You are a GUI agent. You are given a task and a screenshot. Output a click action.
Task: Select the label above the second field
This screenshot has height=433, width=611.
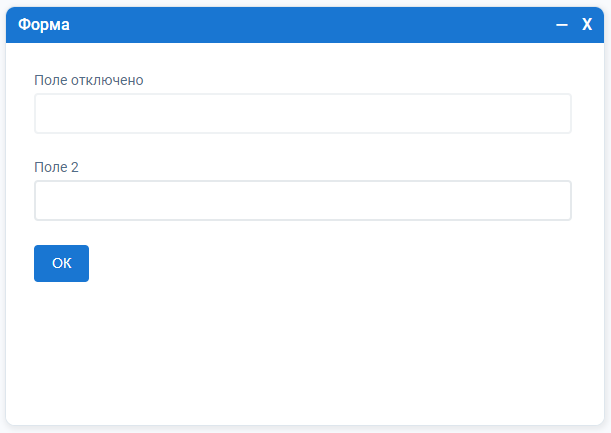point(56,167)
